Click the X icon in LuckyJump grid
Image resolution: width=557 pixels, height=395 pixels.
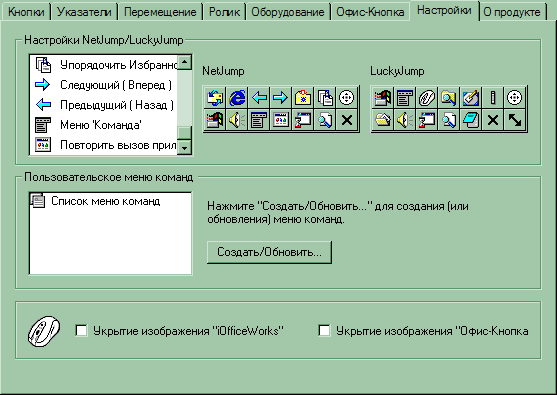tap(493, 120)
